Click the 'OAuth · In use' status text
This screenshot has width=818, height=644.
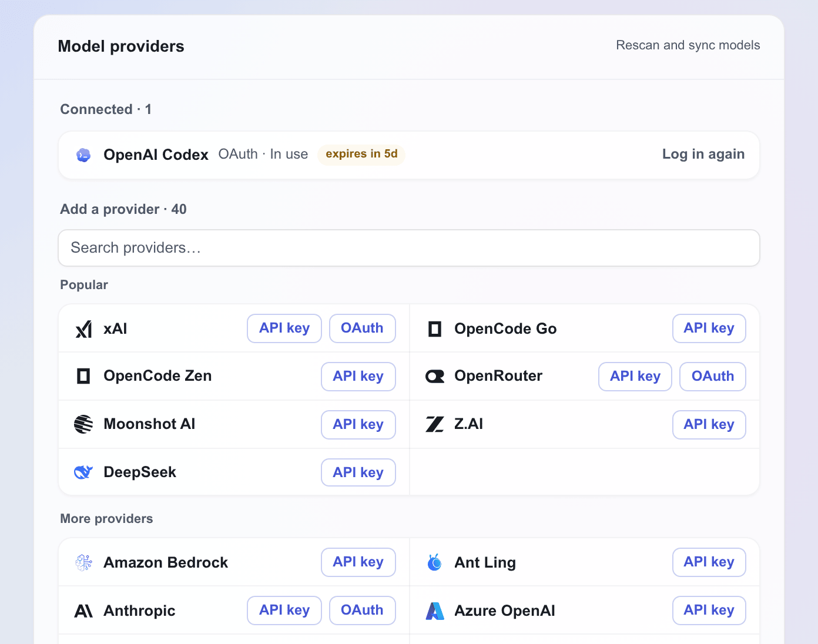[263, 154]
